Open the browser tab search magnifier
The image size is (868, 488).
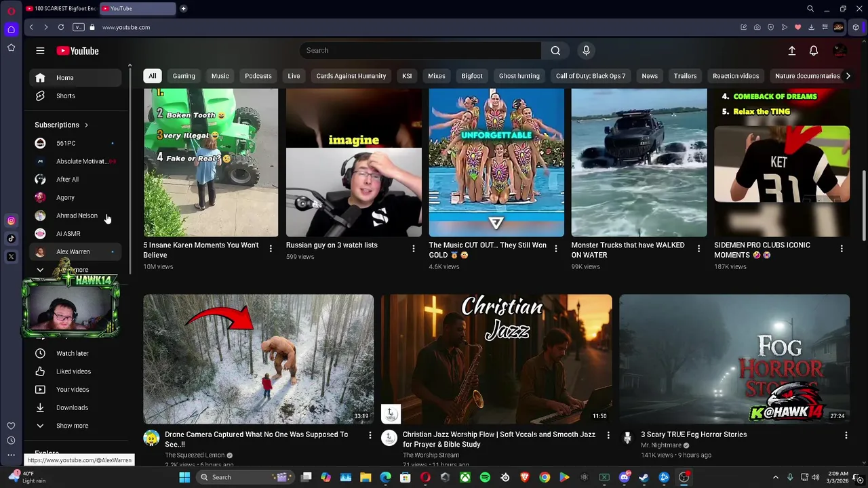click(810, 9)
